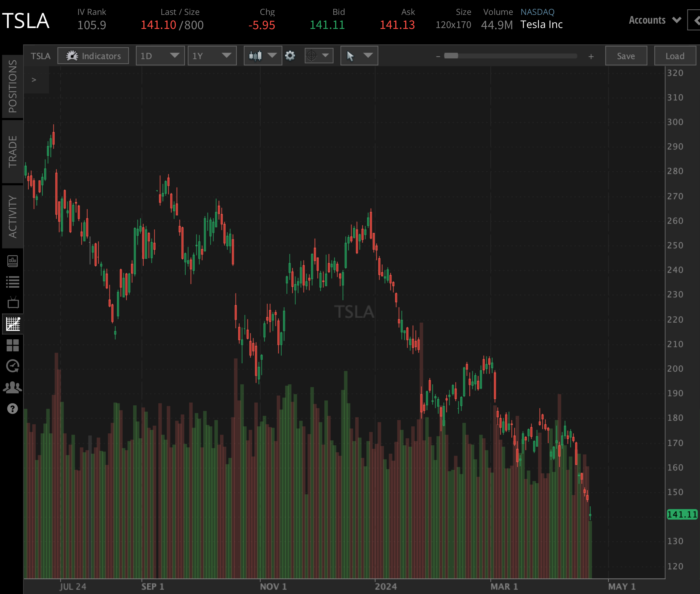Open chart settings gear
Image resolution: width=700 pixels, height=594 pixels.
click(290, 56)
